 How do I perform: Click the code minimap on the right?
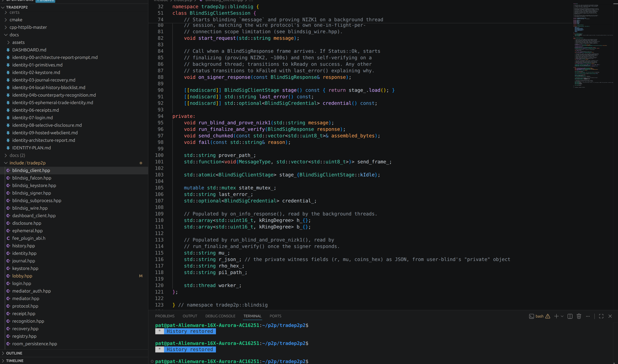(593, 46)
